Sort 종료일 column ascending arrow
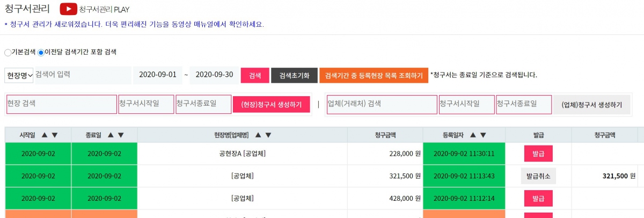Screen dimensions: 644x218 111,135
